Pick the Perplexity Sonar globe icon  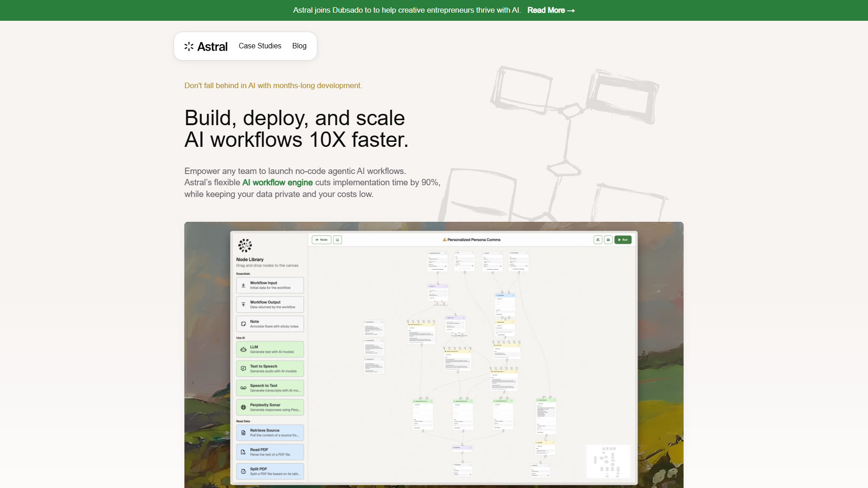[243, 408]
